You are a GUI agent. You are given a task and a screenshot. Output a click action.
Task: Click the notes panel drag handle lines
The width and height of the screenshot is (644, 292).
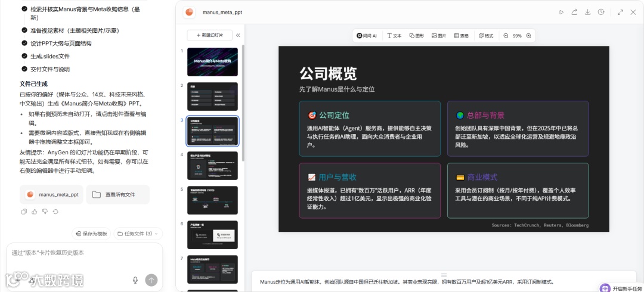pos(444,274)
